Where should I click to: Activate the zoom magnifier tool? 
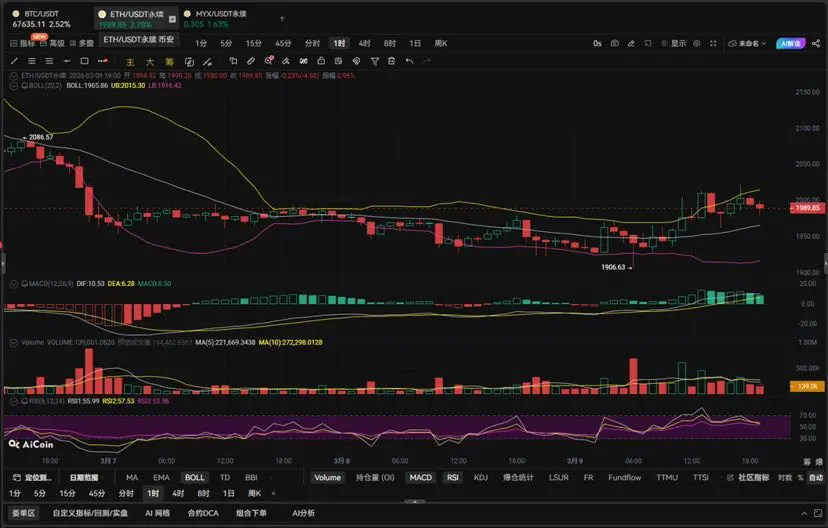pos(269,61)
